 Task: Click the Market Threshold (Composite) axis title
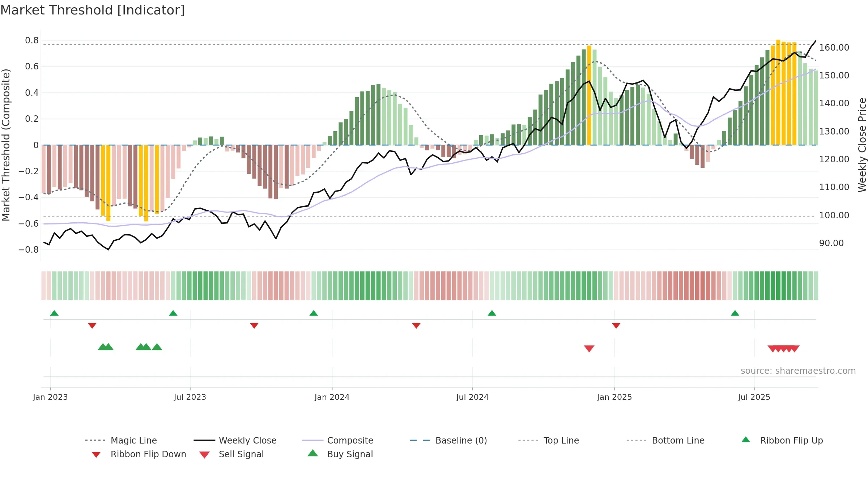[6, 145]
